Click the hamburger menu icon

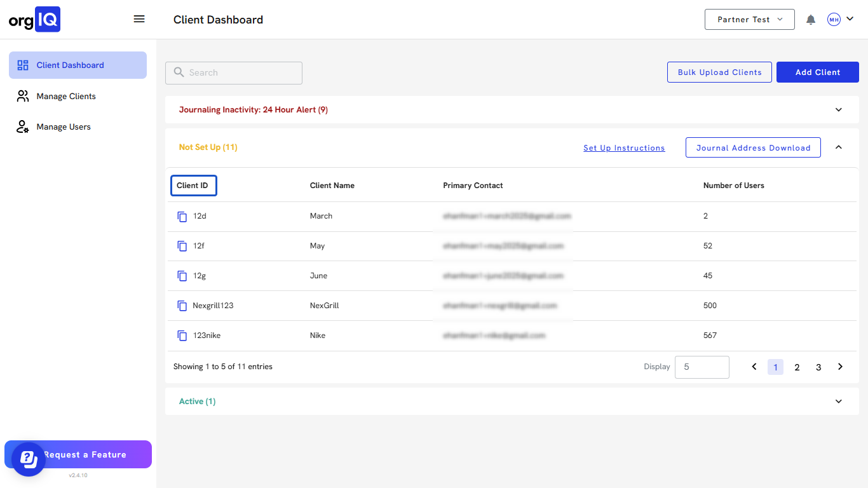(x=139, y=19)
